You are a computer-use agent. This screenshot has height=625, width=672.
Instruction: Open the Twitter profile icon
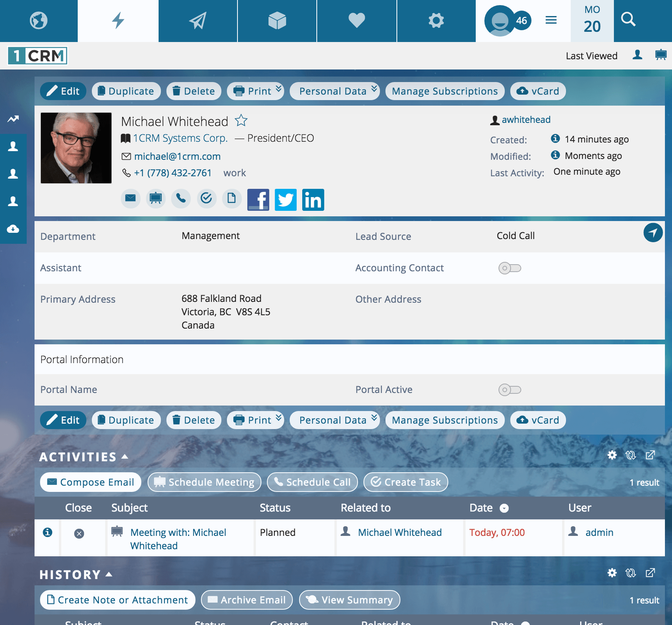286,200
